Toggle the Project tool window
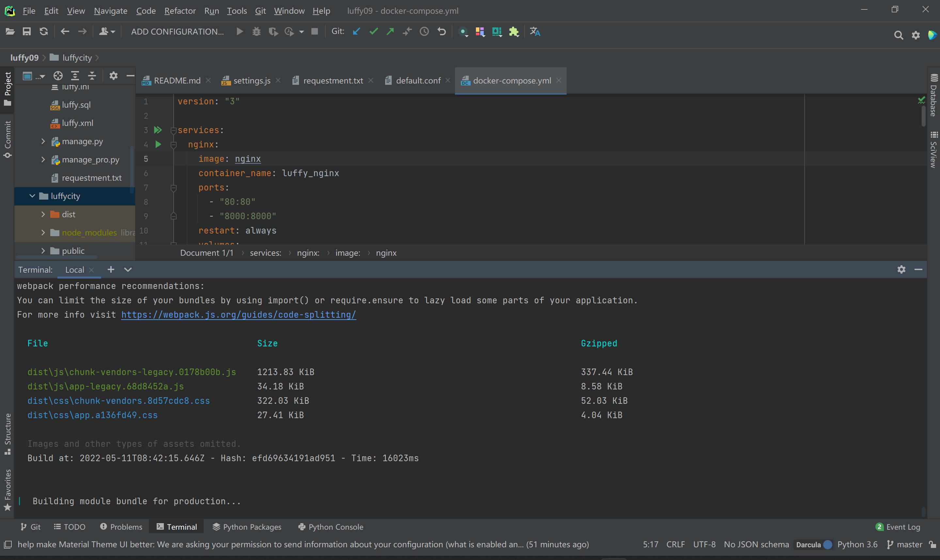The height and width of the screenshot is (560, 940). 7,89
